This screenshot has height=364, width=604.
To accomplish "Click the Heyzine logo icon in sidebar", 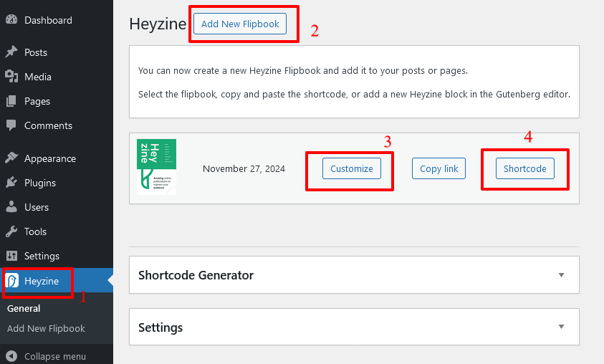I will tap(11, 281).
